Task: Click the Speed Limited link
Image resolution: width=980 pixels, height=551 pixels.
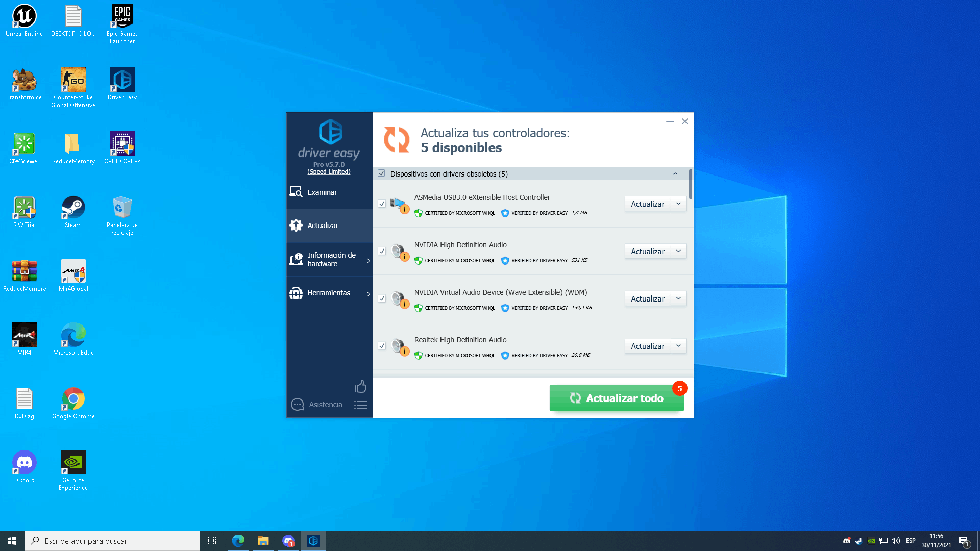Action: tap(329, 172)
